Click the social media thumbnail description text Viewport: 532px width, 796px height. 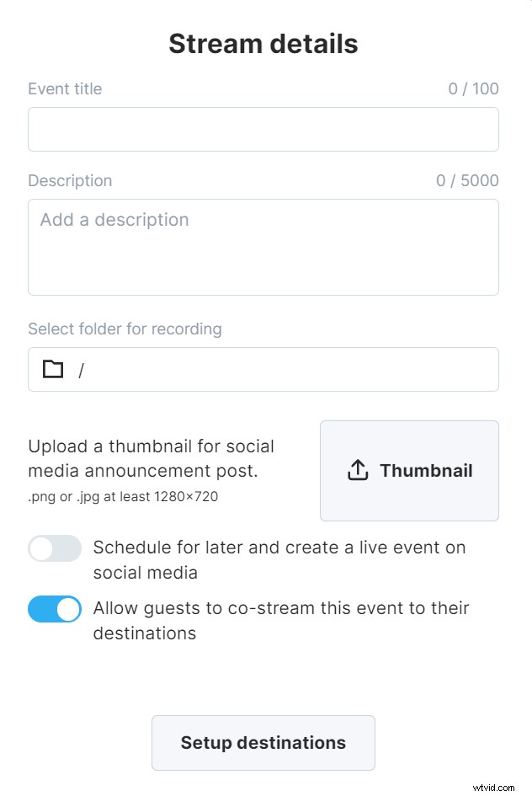coord(152,458)
